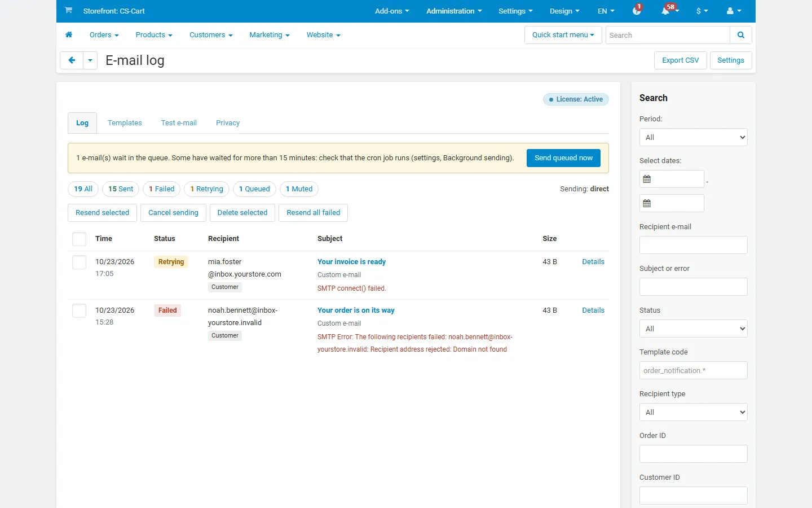Viewport: 812px width, 508px height.
Task: Click the Delete selected button
Action: (x=242, y=213)
